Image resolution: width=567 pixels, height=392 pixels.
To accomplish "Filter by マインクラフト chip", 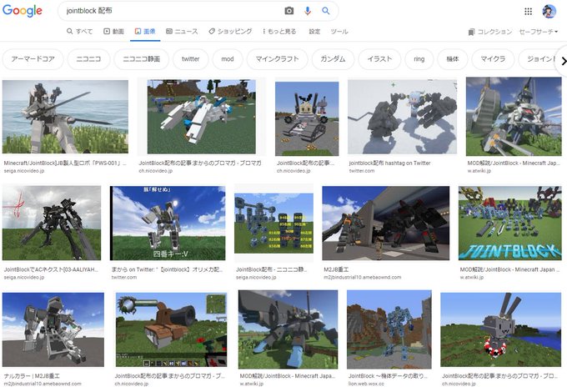I will click(x=278, y=59).
